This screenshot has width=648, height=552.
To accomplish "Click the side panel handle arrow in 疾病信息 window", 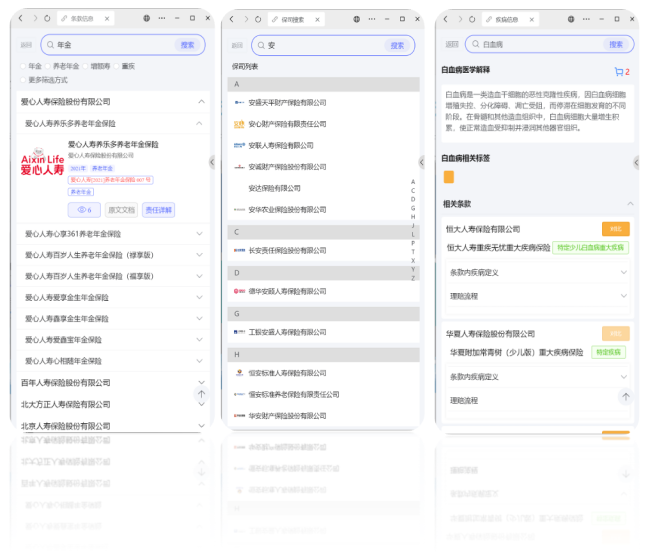I will (636, 162).
